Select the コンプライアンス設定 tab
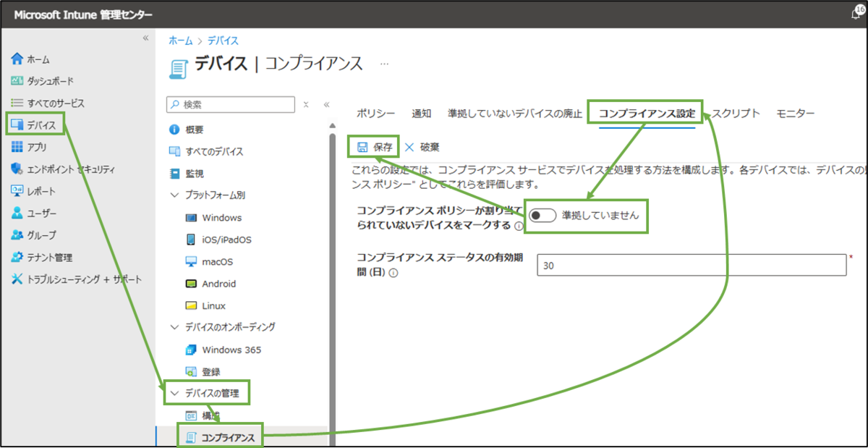Screen dimensions: 868x448 pos(647,114)
